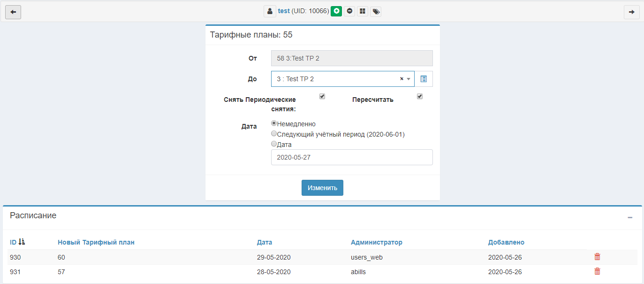
Task: Click the green plus icon near UID
Action: click(x=336, y=11)
